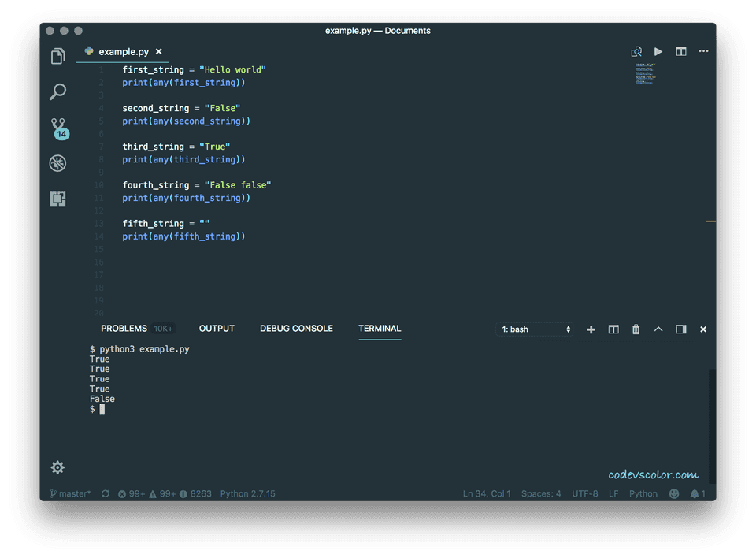Run the code using the Run button icon
This screenshot has width=756, height=558.
coord(658,50)
